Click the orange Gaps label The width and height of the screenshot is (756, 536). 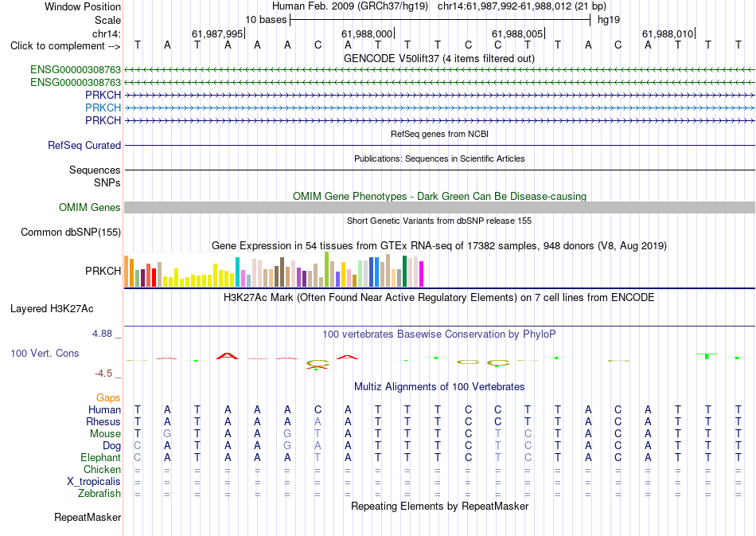(108, 397)
